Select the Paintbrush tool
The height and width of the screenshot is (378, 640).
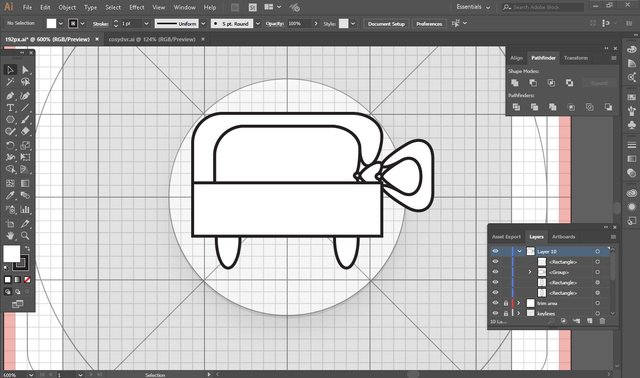[25, 120]
